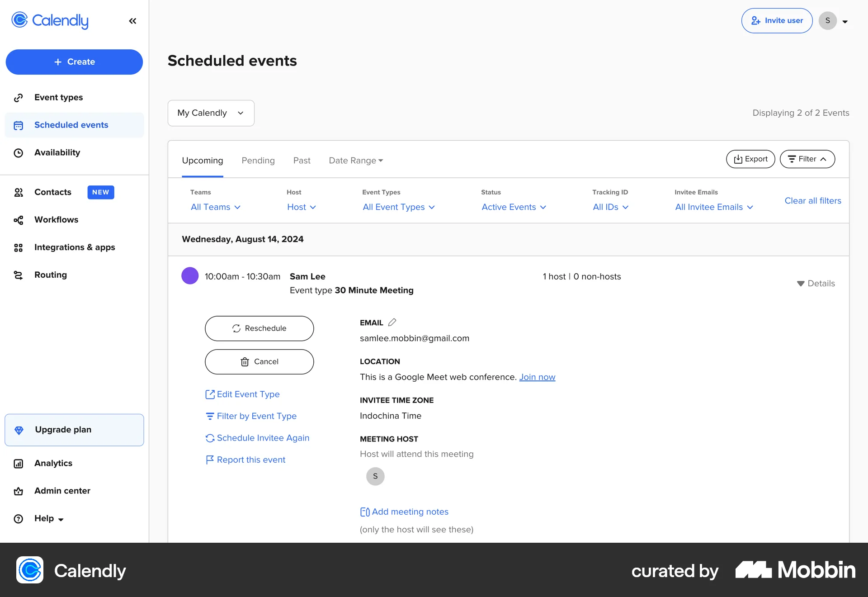Open the Workflows section
868x597 pixels.
[x=56, y=220]
